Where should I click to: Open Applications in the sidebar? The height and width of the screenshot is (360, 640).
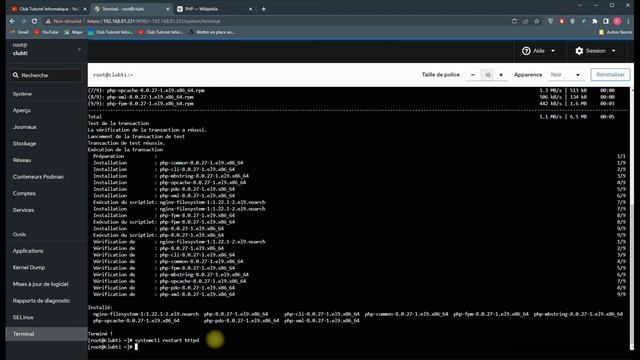pos(28,251)
